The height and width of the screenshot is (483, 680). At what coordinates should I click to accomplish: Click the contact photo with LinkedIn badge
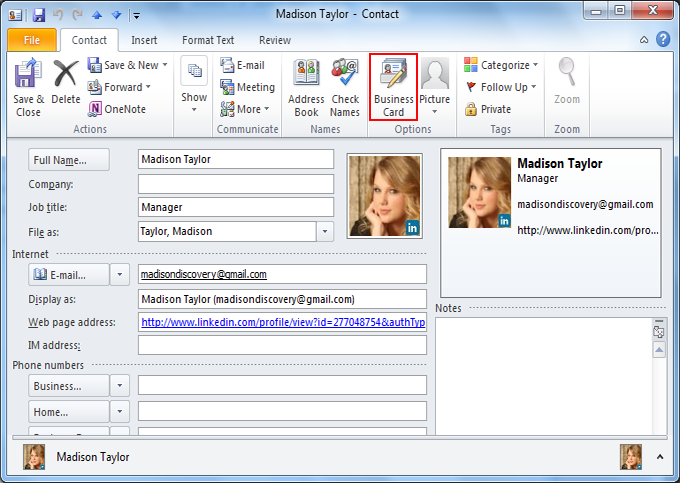(x=385, y=196)
